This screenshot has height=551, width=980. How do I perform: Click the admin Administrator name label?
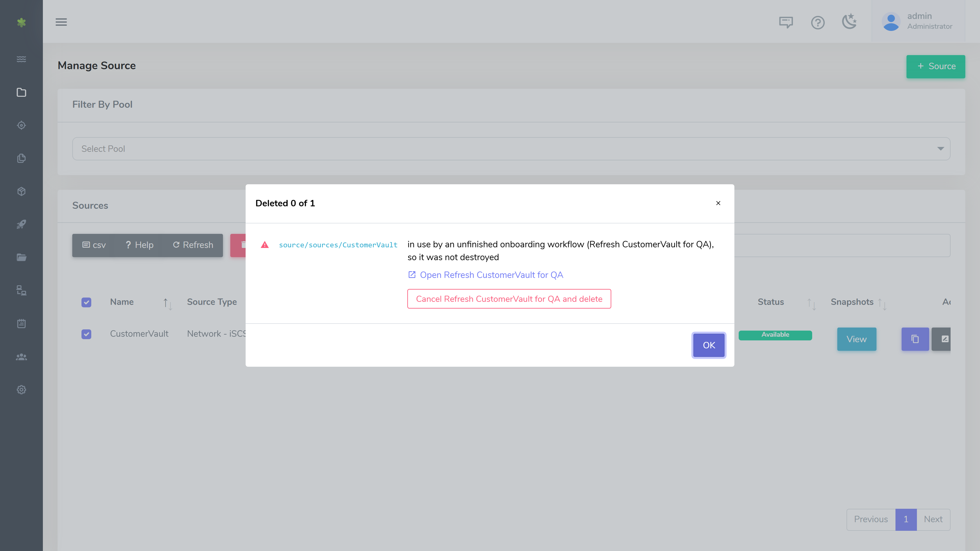(929, 21)
